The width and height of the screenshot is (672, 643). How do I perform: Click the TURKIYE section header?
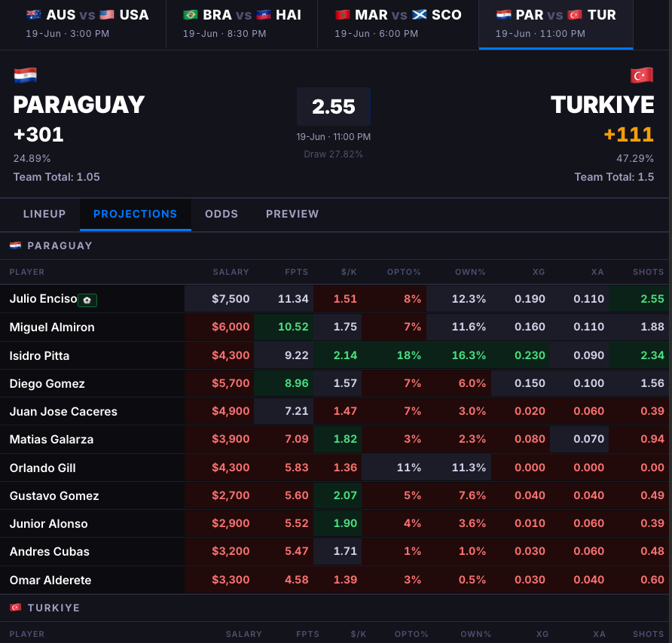click(x=53, y=608)
